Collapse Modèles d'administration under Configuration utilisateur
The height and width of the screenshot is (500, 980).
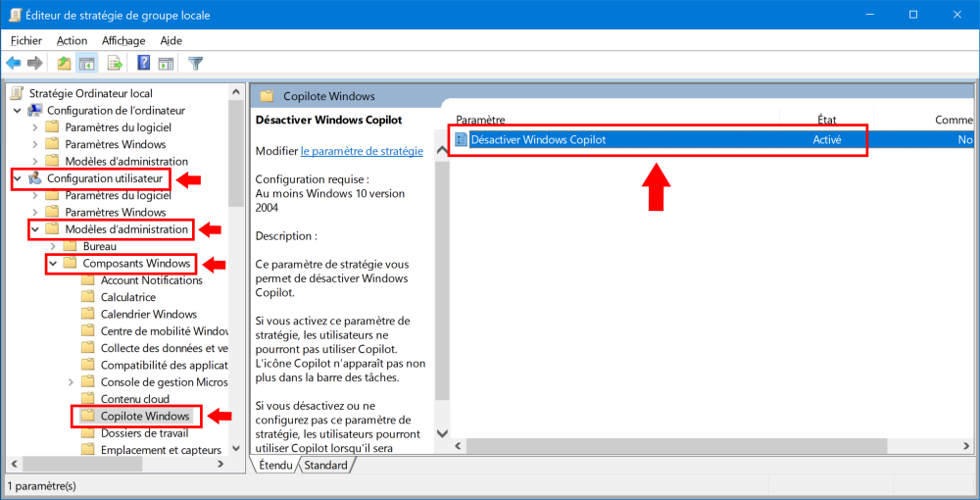point(35,229)
